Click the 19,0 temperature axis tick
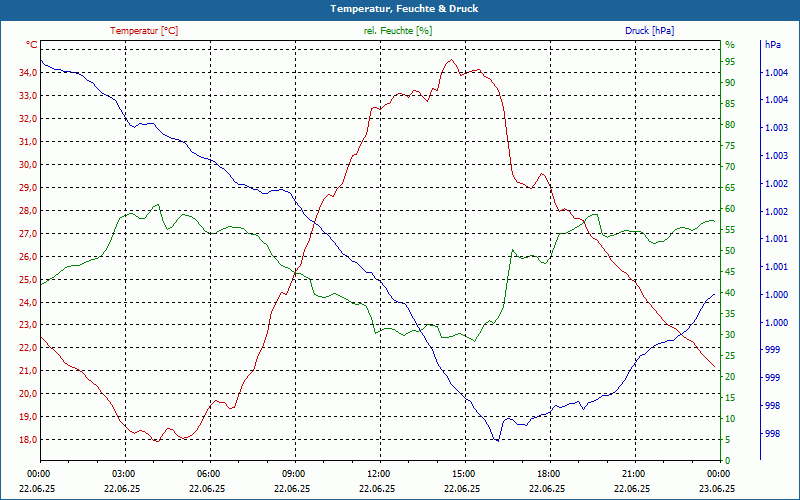Image resolution: width=800 pixels, height=500 pixels. tap(28, 417)
